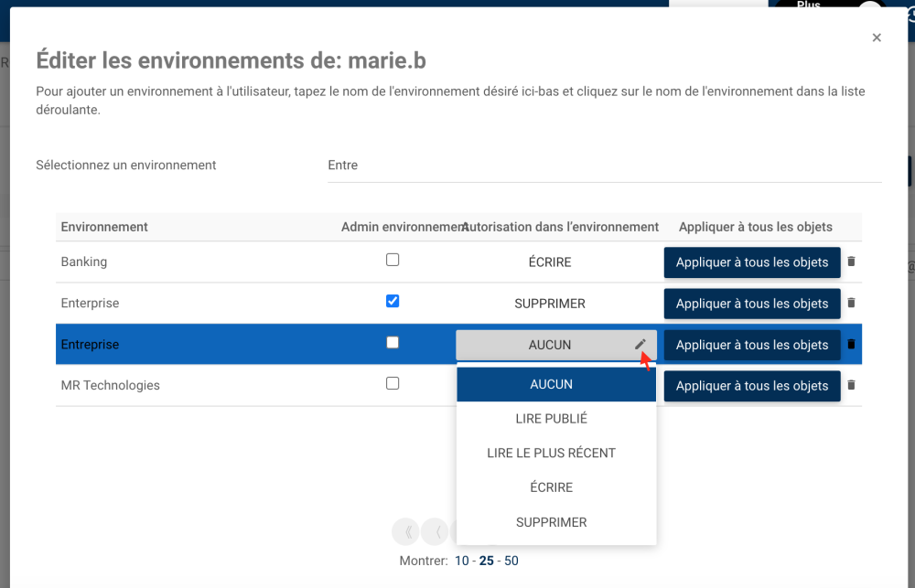The width and height of the screenshot is (915, 588).
Task: Open Enterprise authorization dropdown showing SUPPRIMER
Action: 550,304
